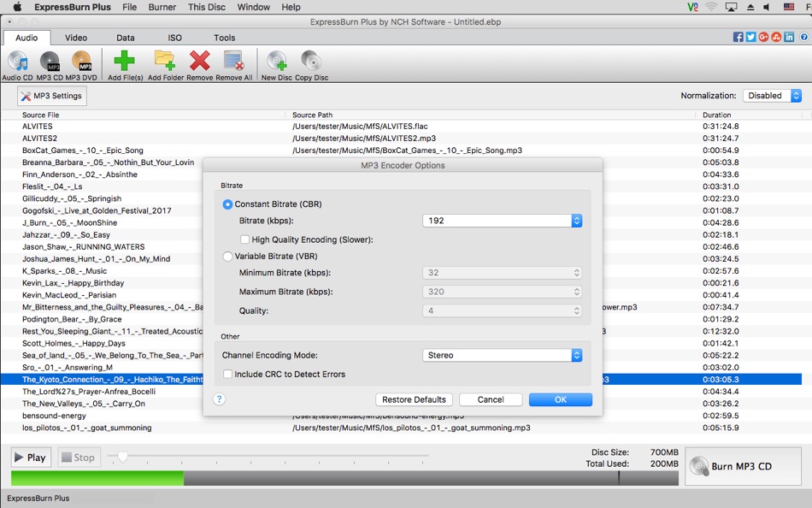
Task: Open the Google Plus share icon
Action: 763,37
